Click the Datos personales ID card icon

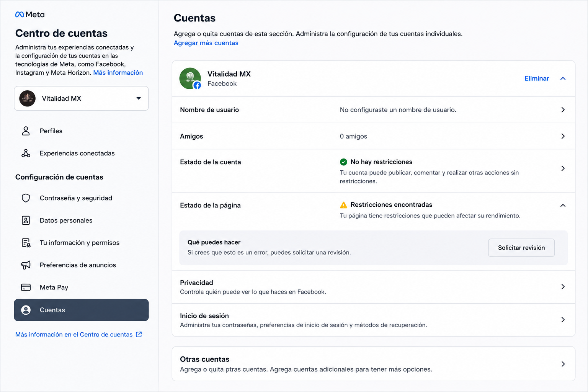coord(26,220)
